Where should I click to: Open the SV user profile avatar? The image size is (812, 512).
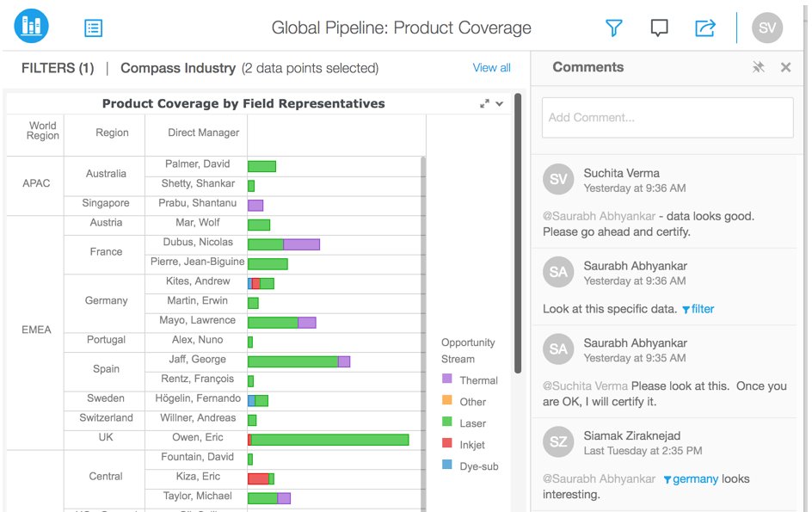(x=767, y=28)
